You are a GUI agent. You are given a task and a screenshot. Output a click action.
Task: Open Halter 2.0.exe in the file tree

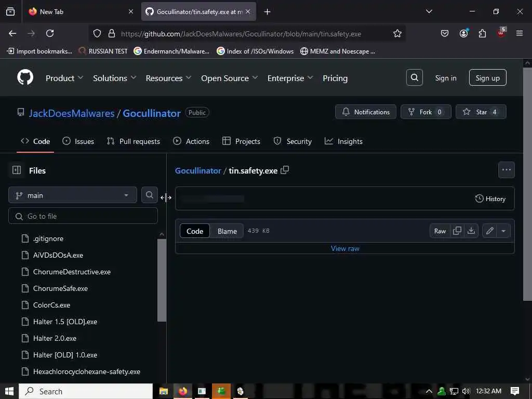(55, 338)
